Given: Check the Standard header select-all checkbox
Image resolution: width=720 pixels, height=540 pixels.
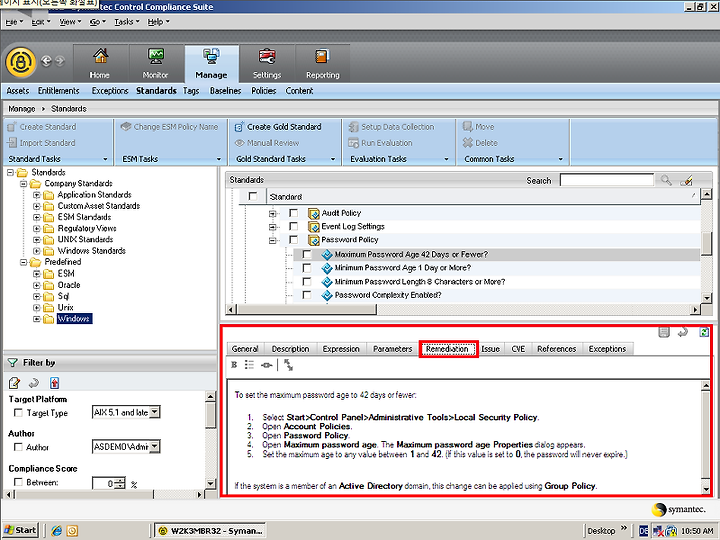Looking at the screenshot, I should coord(253,196).
